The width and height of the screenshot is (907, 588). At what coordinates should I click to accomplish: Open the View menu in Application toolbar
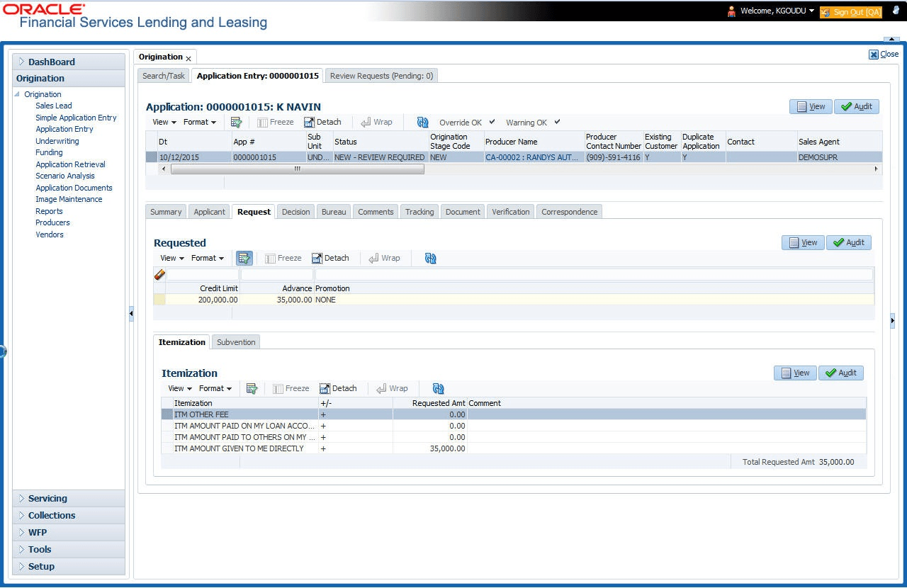point(164,122)
